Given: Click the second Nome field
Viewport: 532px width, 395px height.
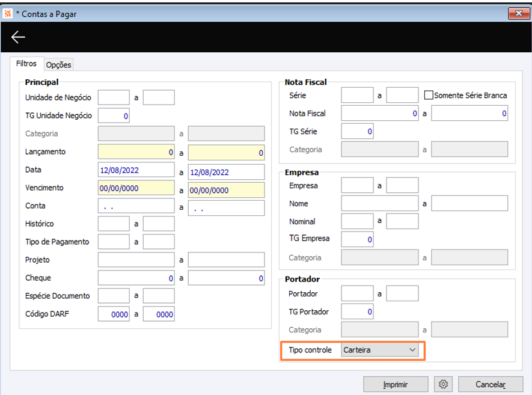Looking at the screenshot, I should (469, 203).
